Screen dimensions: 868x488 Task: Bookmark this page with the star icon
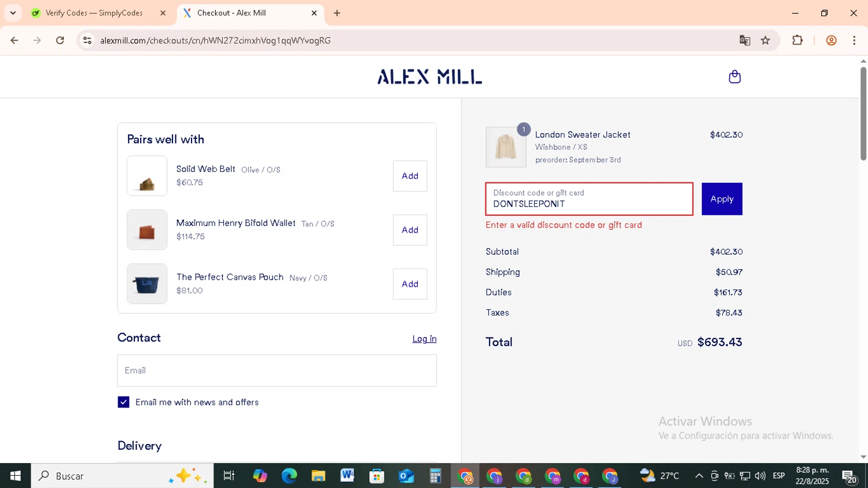[x=766, y=41]
